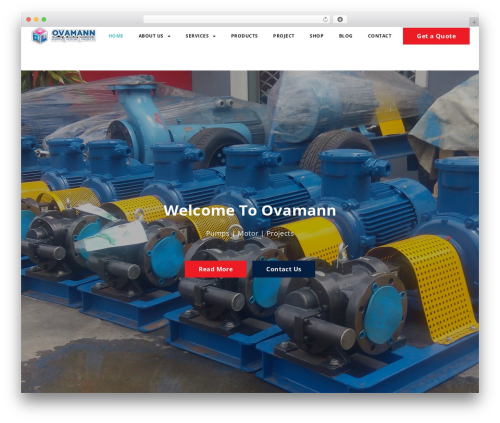Select the 'Pumps | Motor | Projects' tagline
The height and width of the screenshot is (423, 500).
250,233
